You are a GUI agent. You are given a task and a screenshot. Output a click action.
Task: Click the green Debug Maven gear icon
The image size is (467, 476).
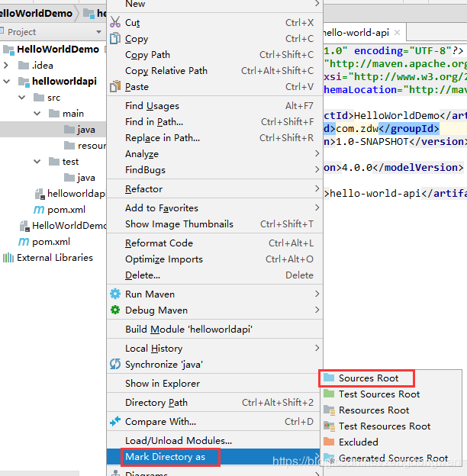tap(115, 310)
